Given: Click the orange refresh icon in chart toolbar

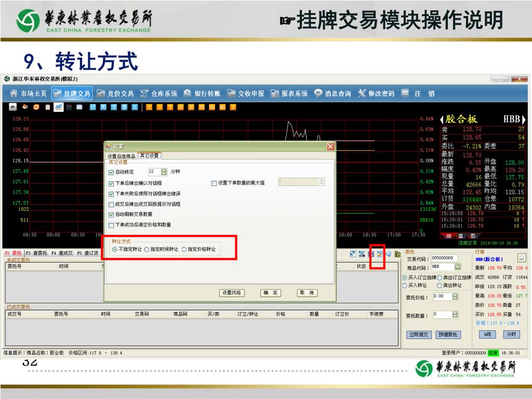Looking at the screenshot, I should [x=36, y=107].
